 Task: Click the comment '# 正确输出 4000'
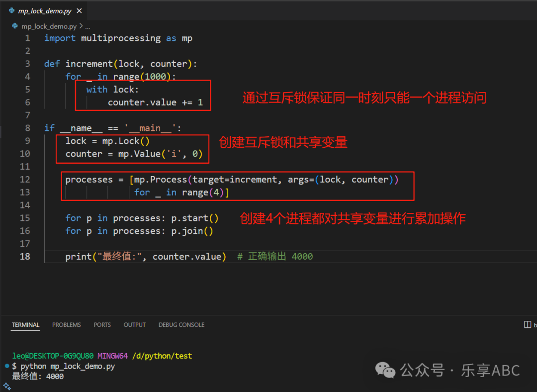tap(275, 256)
